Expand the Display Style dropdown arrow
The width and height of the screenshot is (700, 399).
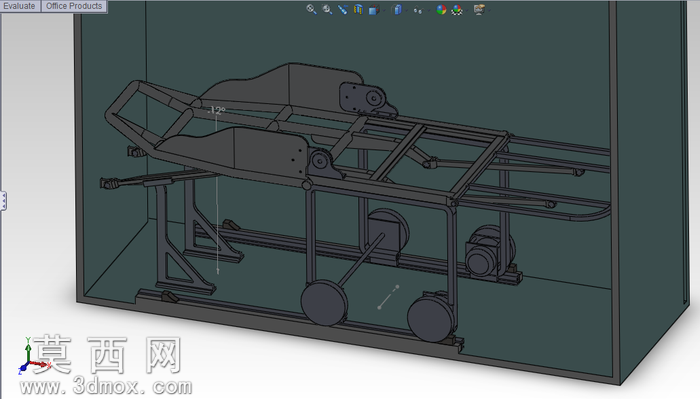[406, 10]
